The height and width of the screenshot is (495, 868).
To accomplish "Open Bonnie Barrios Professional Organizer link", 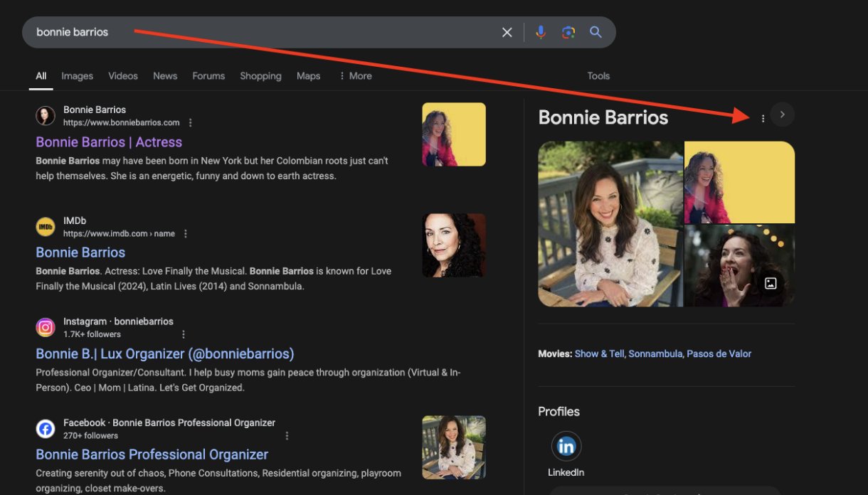I will [x=152, y=454].
